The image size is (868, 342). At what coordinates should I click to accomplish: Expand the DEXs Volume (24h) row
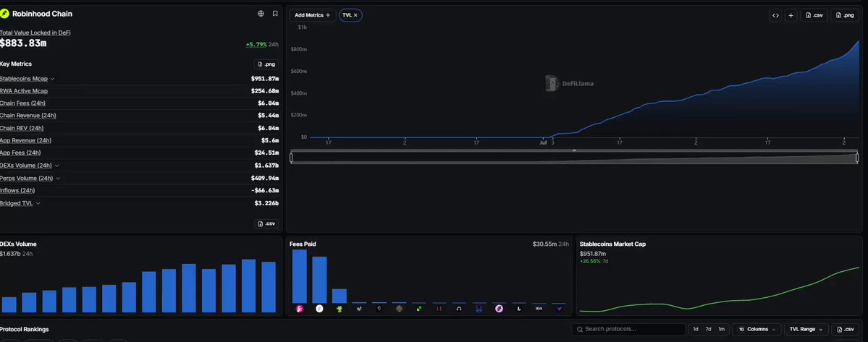(x=57, y=166)
